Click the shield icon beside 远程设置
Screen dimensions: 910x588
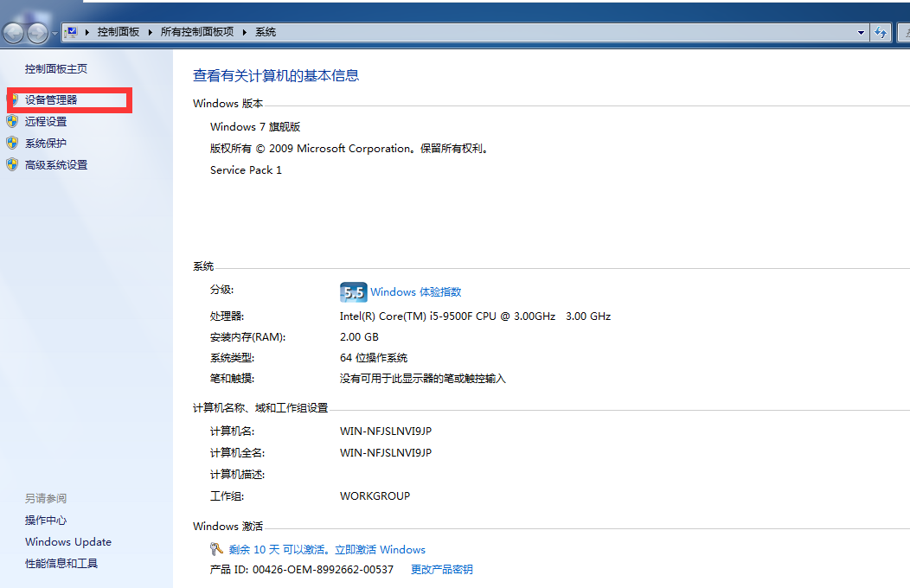pos(12,122)
